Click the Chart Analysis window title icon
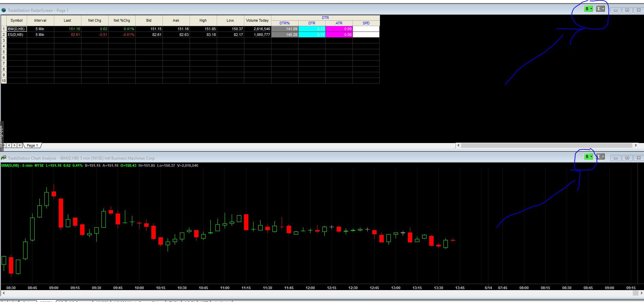 [4, 158]
